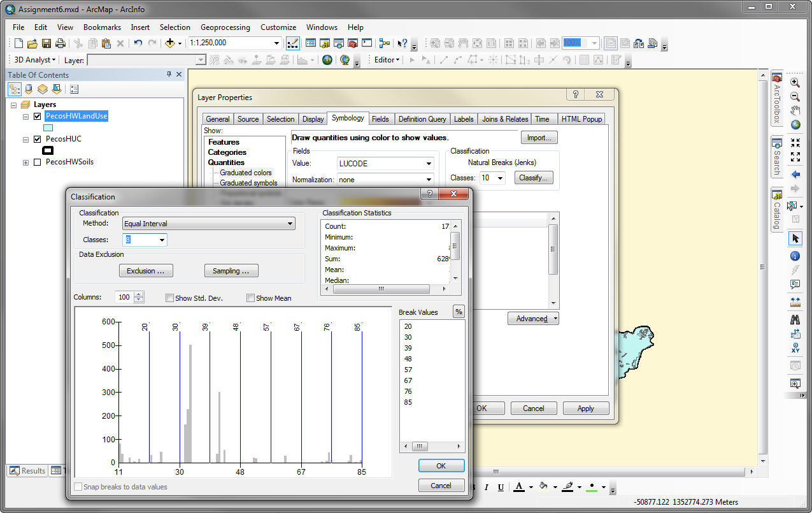Open the ModelBuilder window icon

tap(385, 43)
